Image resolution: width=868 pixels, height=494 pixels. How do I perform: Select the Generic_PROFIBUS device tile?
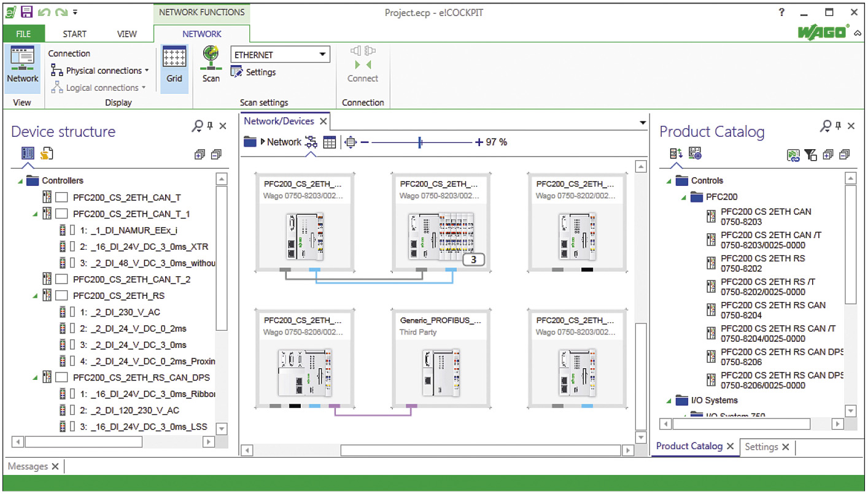pos(440,357)
